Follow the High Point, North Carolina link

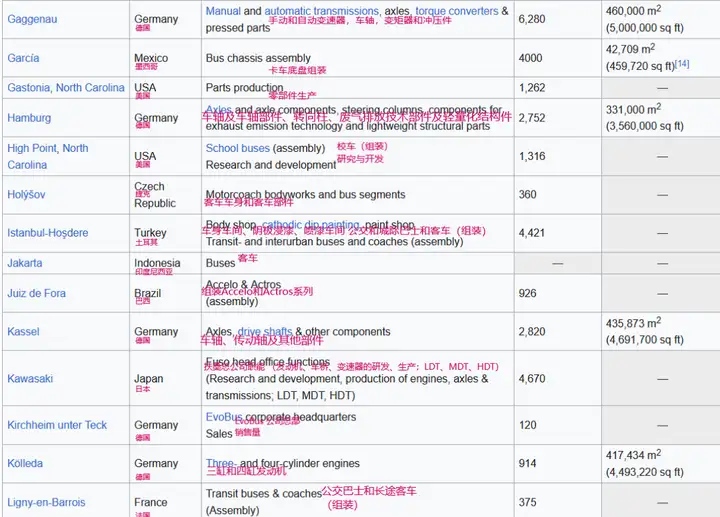coord(48,157)
